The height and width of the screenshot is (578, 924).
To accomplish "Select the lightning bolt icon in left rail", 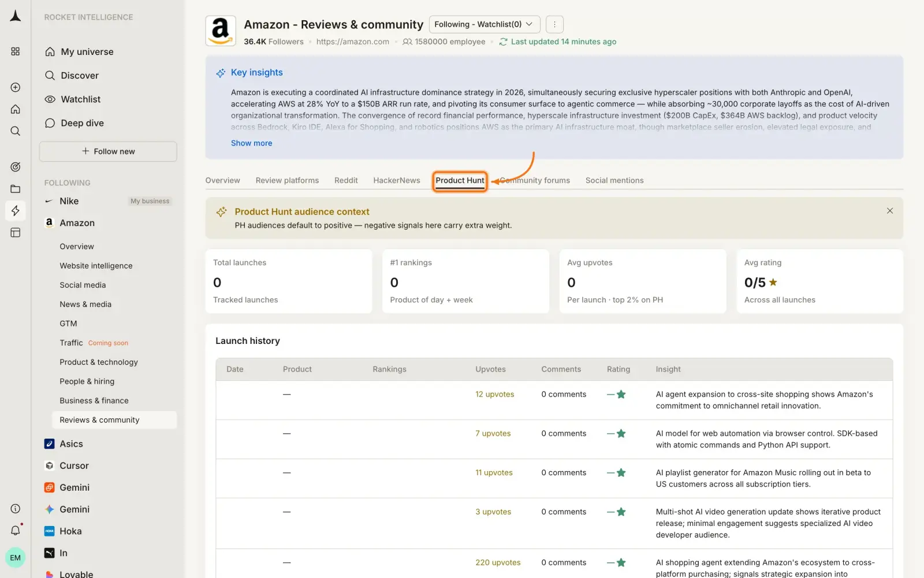I will pyautogui.click(x=16, y=210).
